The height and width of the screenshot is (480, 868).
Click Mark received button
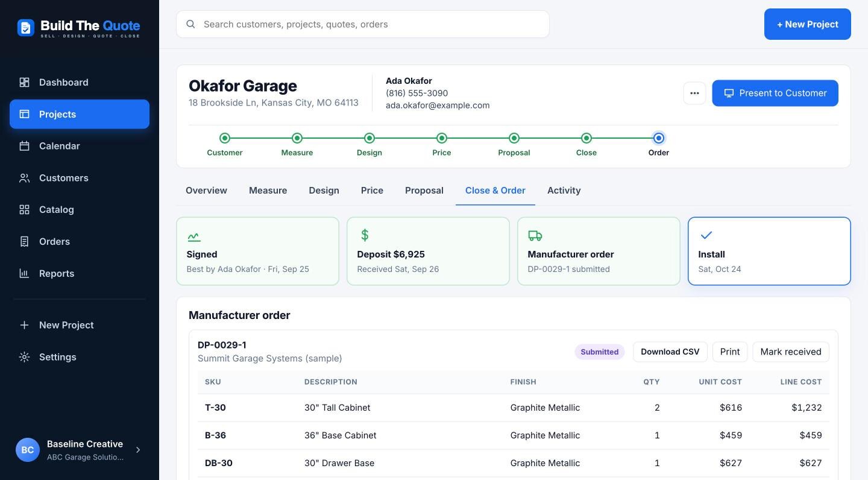[791, 352]
